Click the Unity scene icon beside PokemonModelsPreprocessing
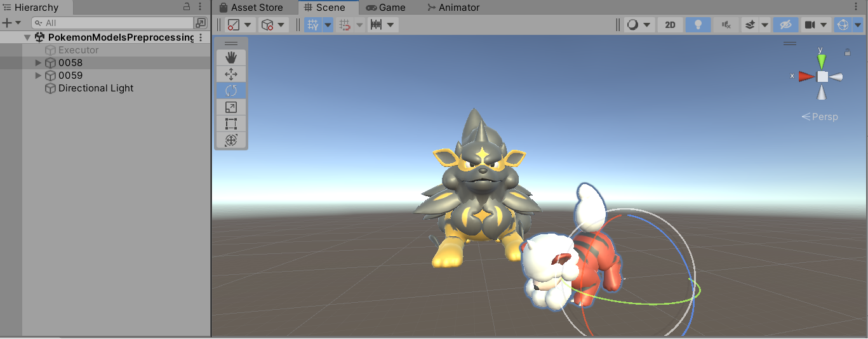 pos(40,37)
